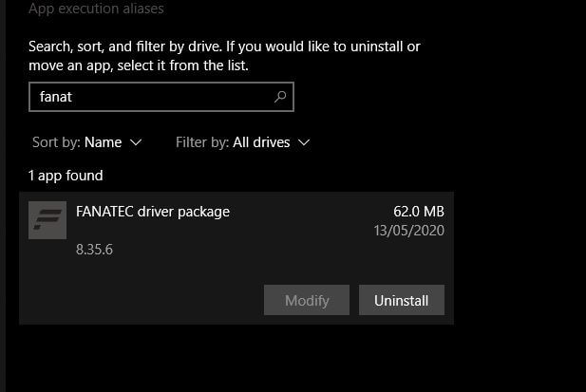Click the Search, sort, and filter instructions text
This screenshot has width=586, height=392.
(224, 56)
